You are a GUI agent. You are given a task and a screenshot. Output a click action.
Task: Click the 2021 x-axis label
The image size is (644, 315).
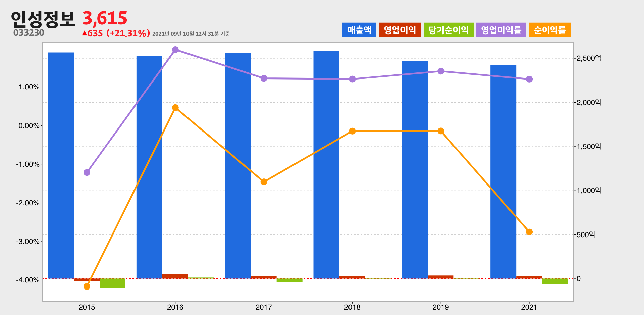click(529, 307)
